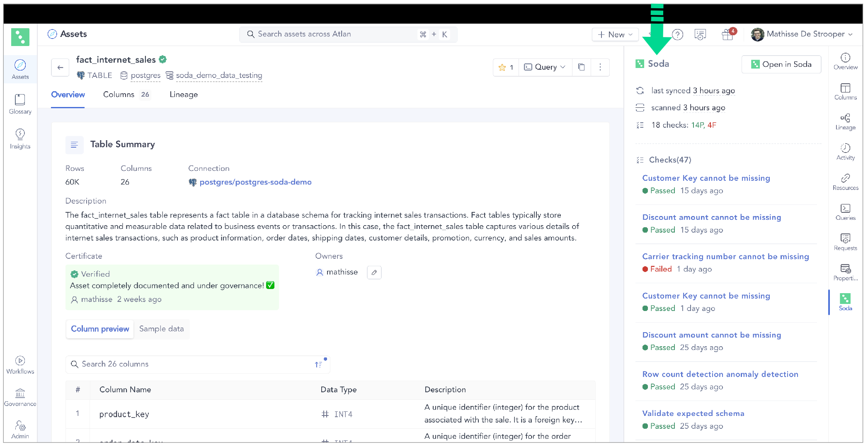
Task: Open the help question mark icon
Action: [x=677, y=34]
